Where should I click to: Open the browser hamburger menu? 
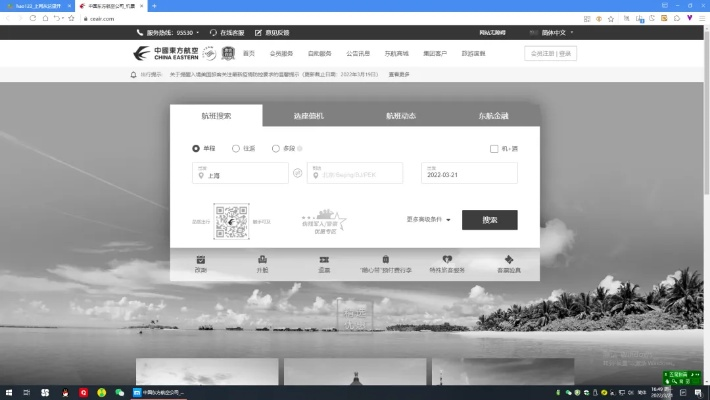[x=702, y=19]
